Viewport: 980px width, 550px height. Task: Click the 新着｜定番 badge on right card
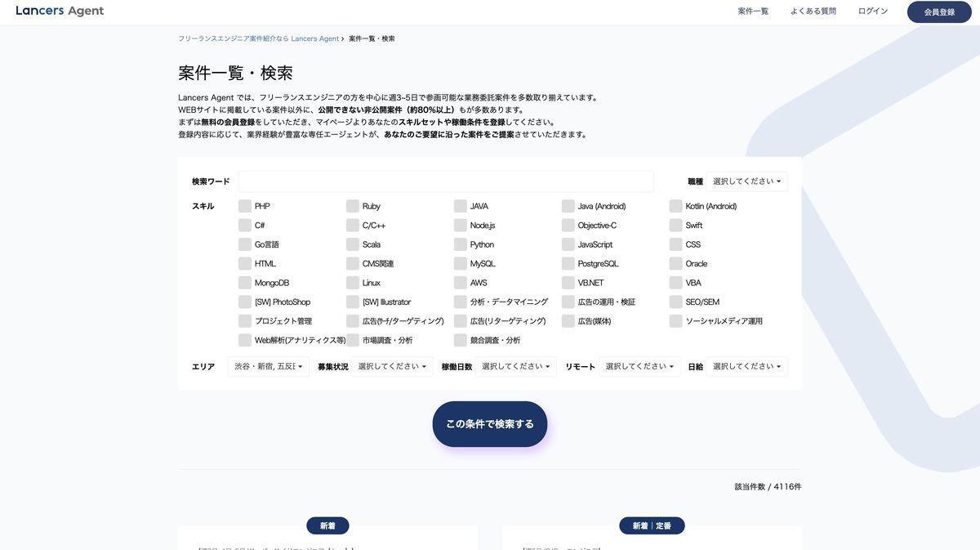click(652, 526)
